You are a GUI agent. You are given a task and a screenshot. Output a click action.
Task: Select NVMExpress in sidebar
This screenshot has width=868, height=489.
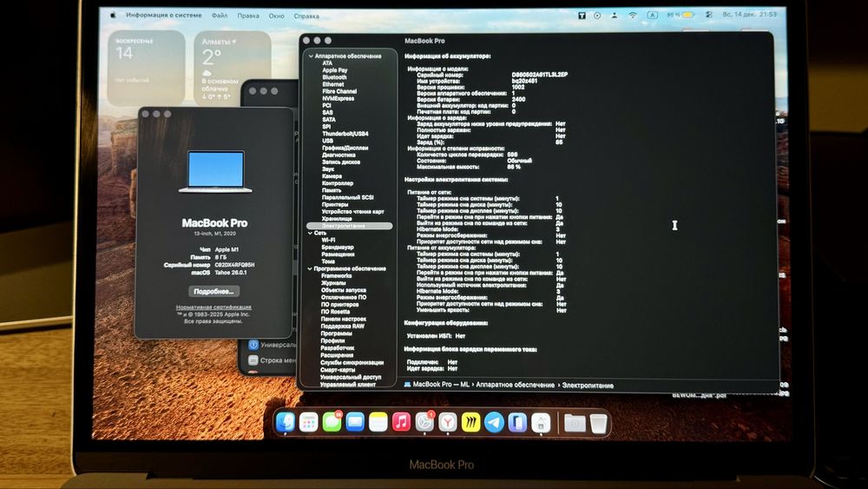(x=339, y=98)
